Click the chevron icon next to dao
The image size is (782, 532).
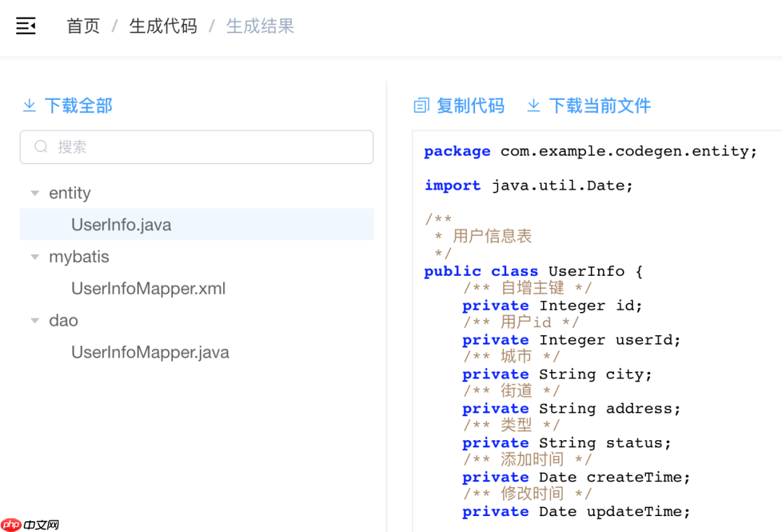[x=34, y=320]
